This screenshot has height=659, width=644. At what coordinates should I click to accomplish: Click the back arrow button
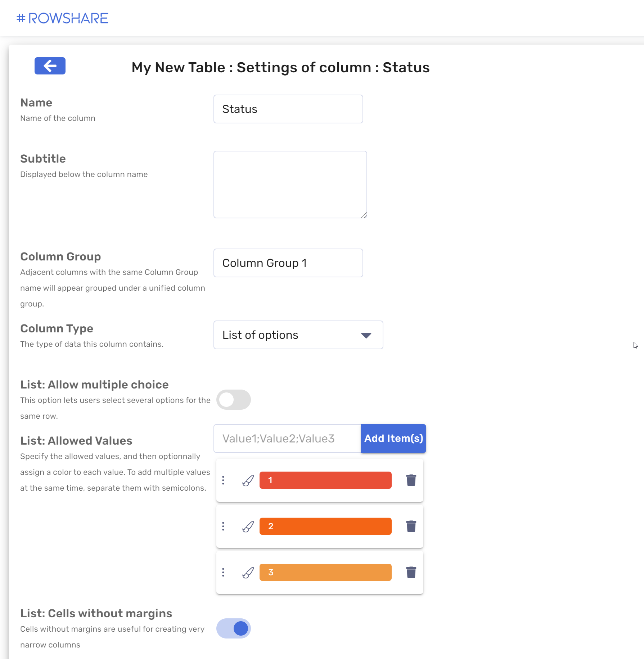click(50, 66)
